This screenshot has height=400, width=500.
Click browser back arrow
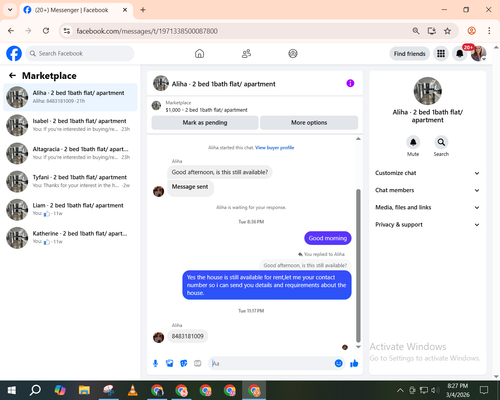click(x=11, y=31)
